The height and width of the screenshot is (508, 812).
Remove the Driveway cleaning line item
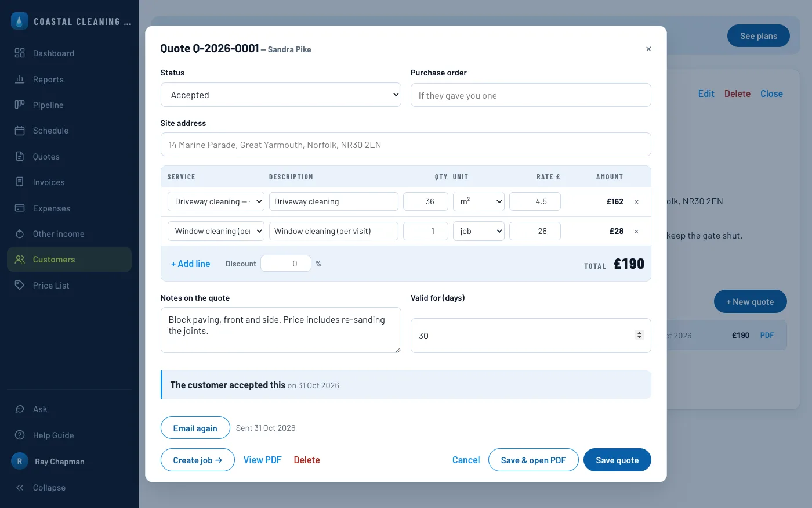coord(636,202)
